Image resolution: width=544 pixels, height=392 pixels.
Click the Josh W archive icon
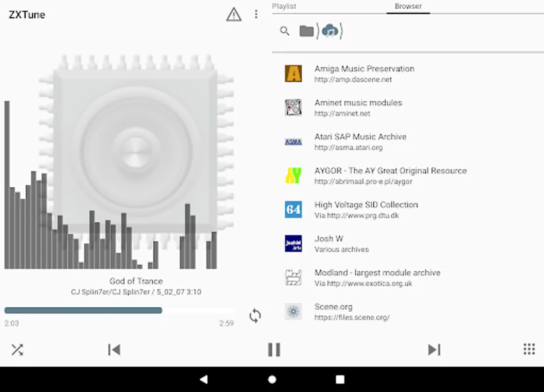click(293, 243)
